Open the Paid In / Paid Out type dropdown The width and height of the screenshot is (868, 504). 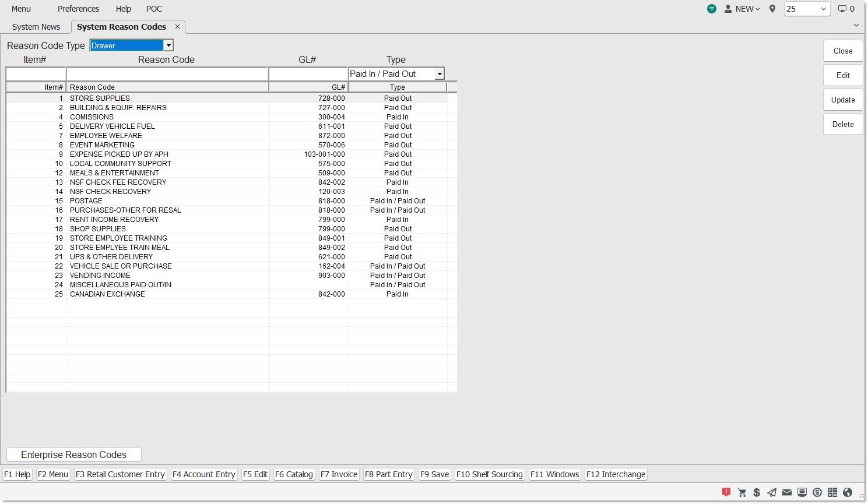(440, 74)
